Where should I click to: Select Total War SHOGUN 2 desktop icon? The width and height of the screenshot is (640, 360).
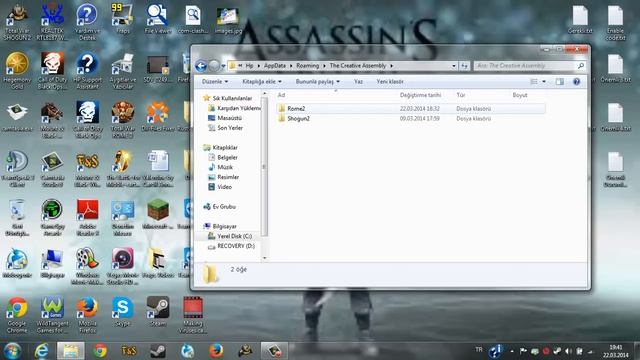point(17,22)
